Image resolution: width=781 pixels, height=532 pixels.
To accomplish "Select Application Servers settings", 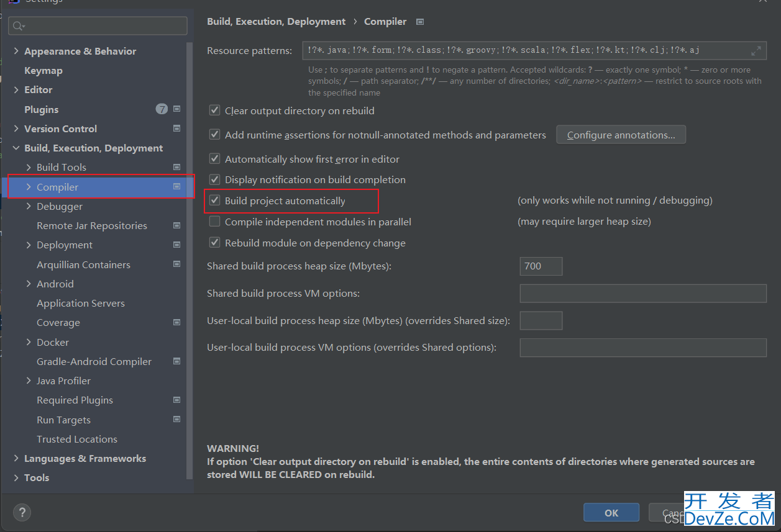I will tap(81, 303).
